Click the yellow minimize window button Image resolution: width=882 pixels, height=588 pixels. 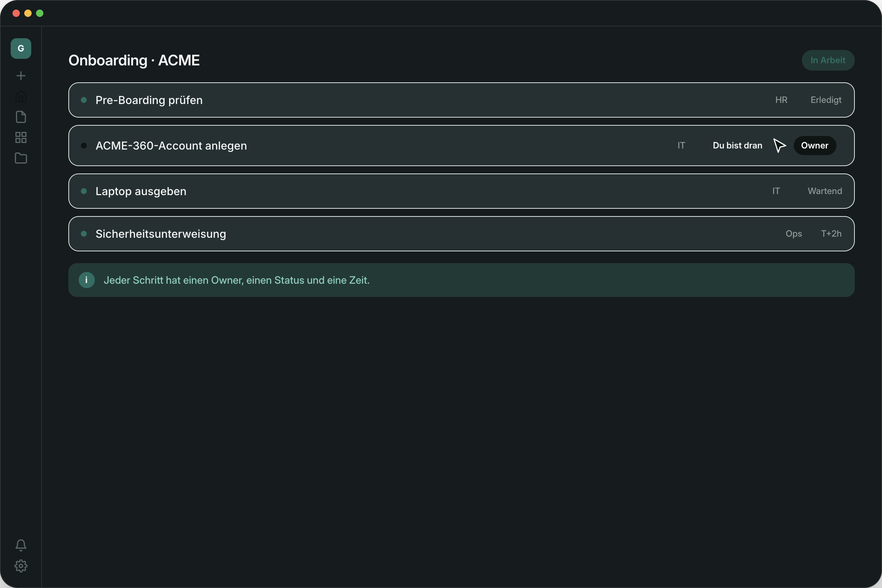click(28, 14)
